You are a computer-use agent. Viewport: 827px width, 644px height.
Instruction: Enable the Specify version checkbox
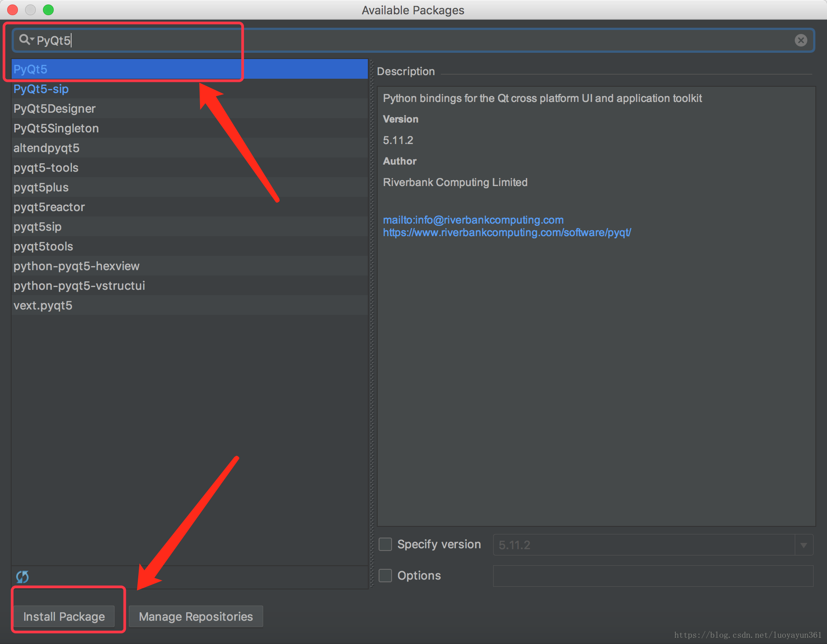click(x=385, y=544)
